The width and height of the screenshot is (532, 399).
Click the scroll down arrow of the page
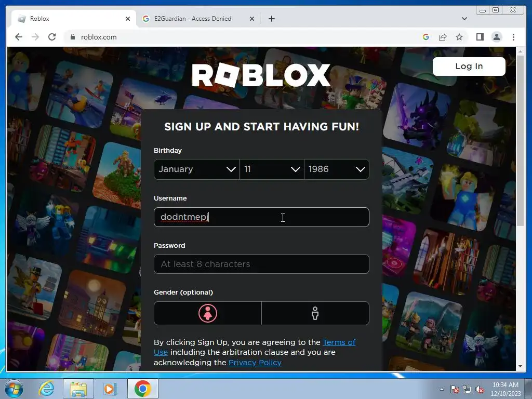[x=520, y=366]
